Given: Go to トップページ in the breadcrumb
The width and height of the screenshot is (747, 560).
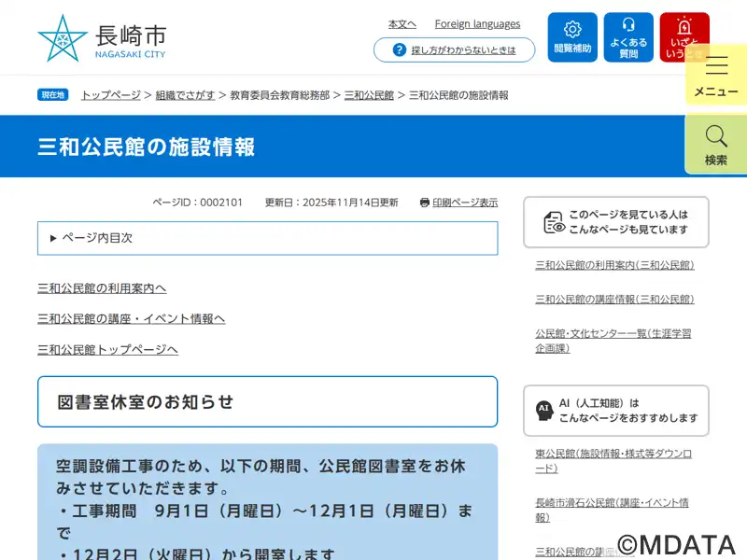Looking at the screenshot, I should coord(110,95).
